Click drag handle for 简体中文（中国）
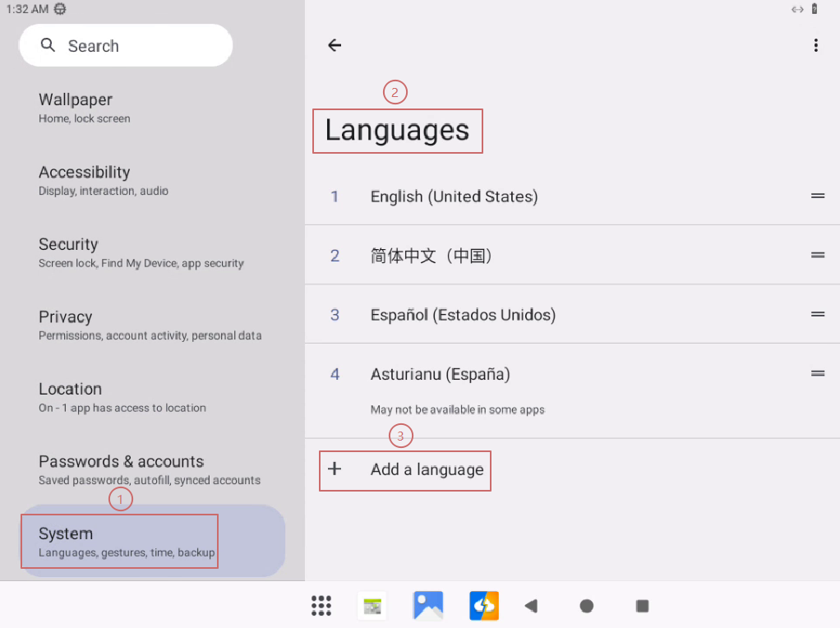This screenshot has width=840, height=628. tap(817, 256)
